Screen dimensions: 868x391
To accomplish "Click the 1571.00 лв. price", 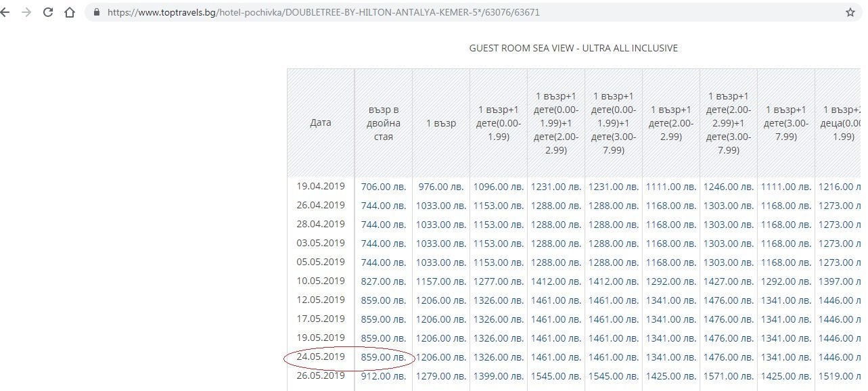I will [x=729, y=376].
